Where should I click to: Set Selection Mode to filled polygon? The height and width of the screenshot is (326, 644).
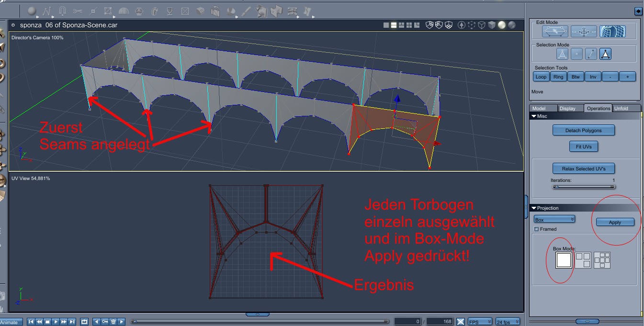coord(605,54)
